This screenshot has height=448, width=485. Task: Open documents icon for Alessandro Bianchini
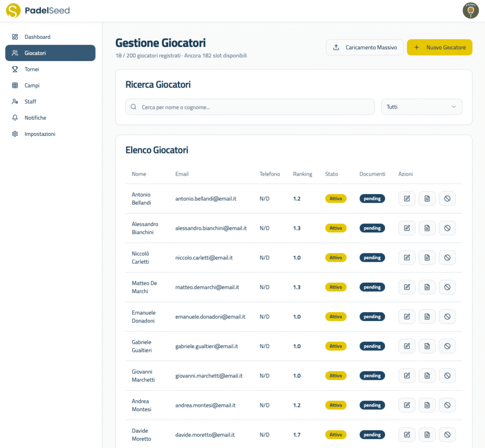pos(427,228)
